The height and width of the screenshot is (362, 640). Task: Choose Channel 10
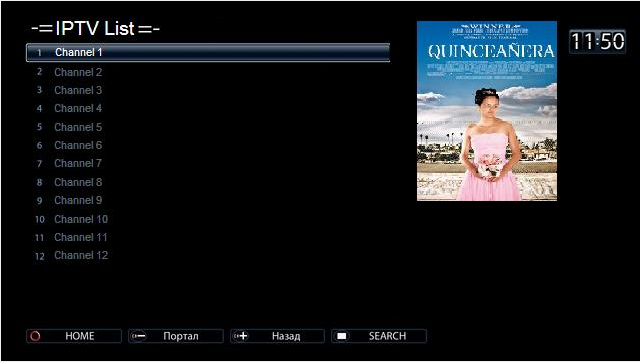point(208,219)
